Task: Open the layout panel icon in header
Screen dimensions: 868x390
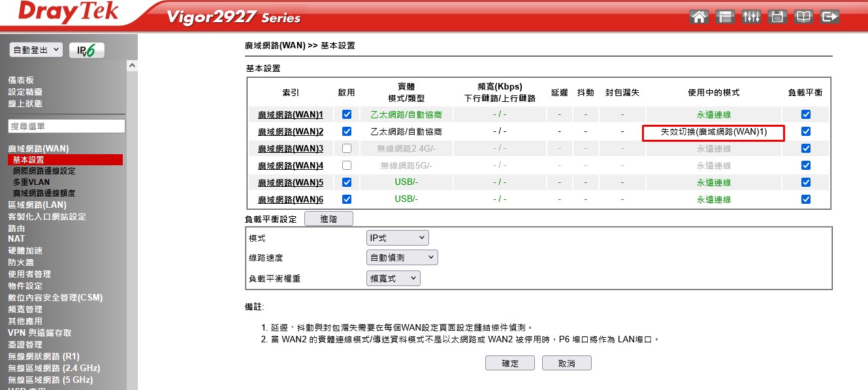Action: tap(725, 17)
